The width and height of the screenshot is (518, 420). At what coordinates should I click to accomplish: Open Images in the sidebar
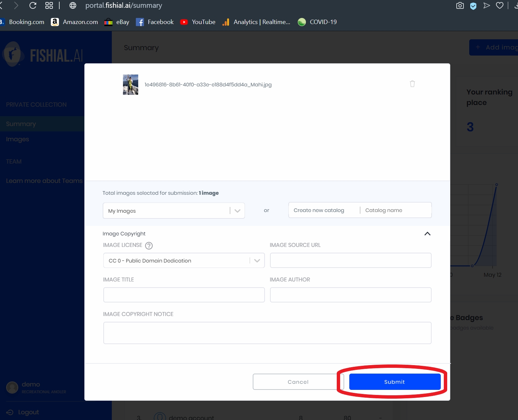(x=18, y=139)
